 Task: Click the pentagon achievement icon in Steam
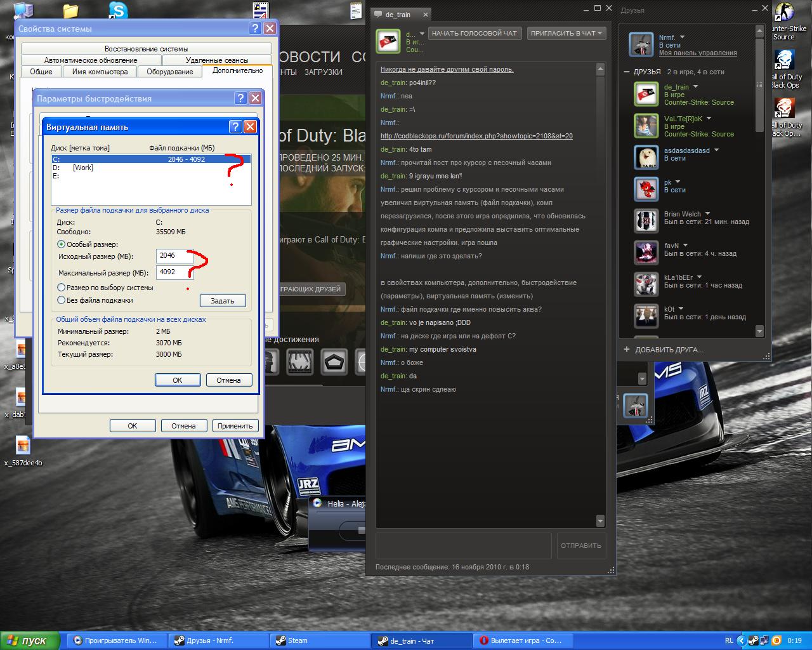(334, 362)
